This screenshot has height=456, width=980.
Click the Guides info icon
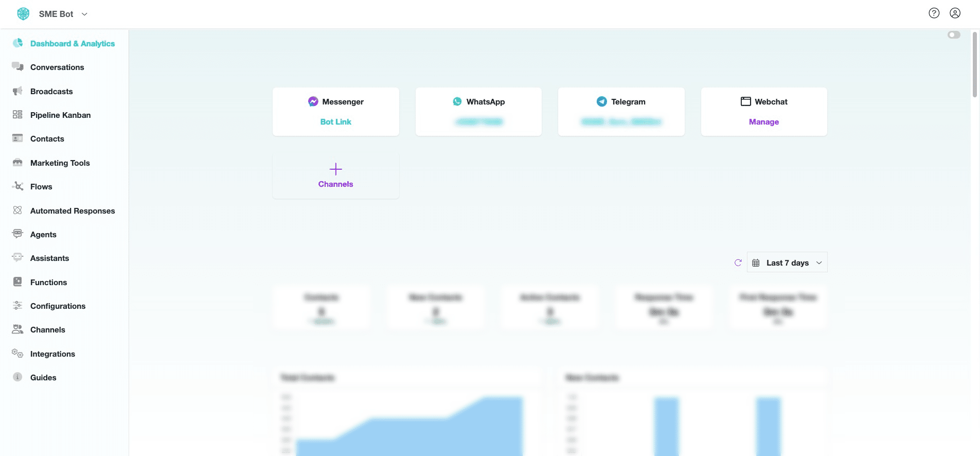18,377
